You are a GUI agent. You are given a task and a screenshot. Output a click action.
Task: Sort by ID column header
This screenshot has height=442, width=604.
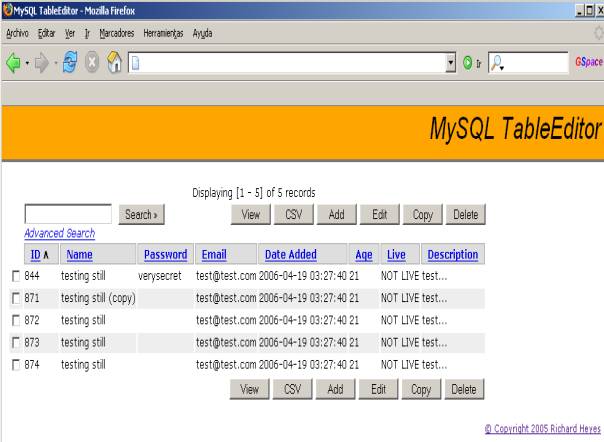point(35,254)
